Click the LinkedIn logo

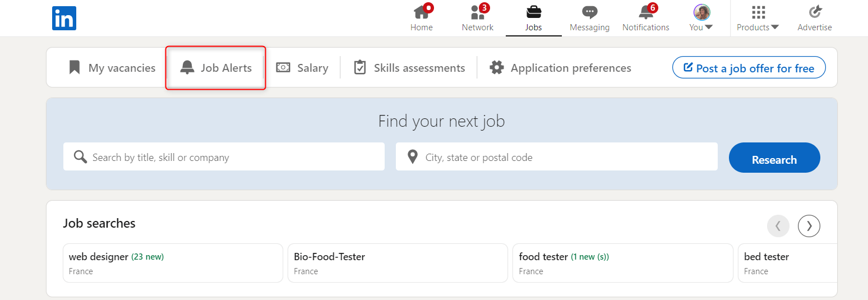coord(64,19)
